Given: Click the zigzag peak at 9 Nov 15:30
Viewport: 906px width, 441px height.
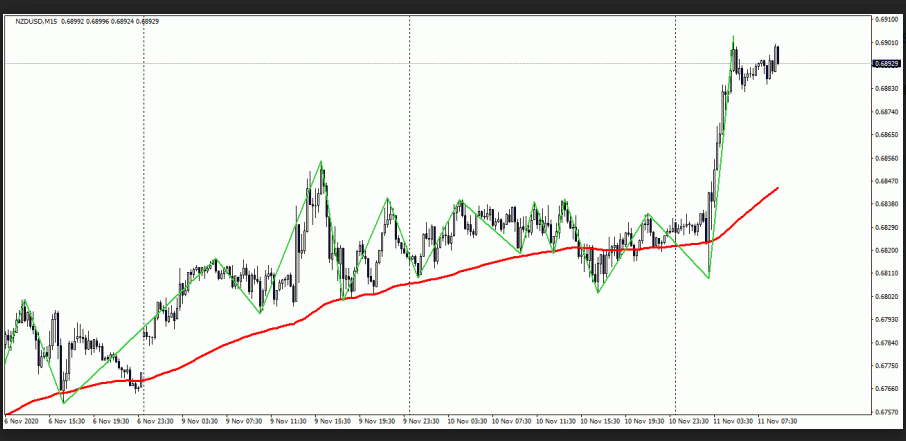Looking at the screenshot, I should coord(321,161).
